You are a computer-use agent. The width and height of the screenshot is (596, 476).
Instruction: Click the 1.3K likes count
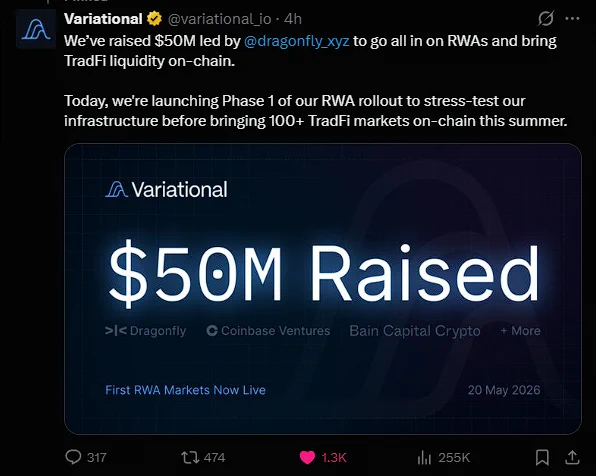(334, 457)
